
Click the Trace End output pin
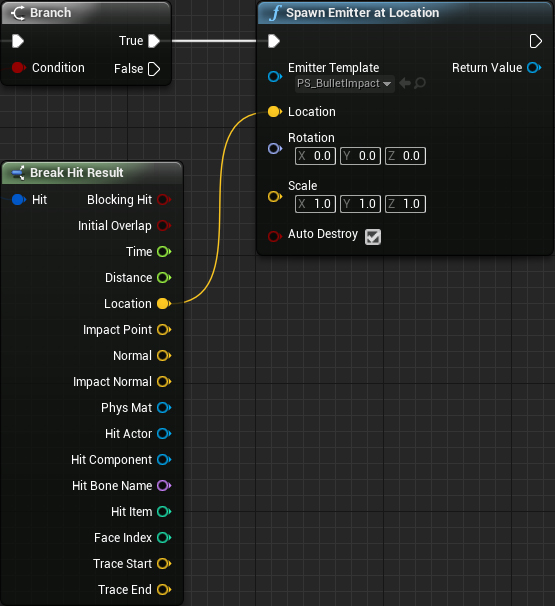164,590
